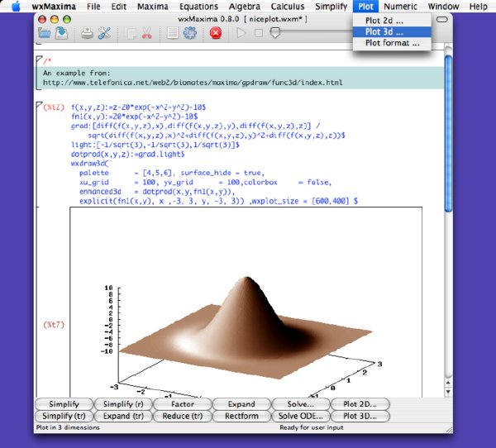Click the scrollbar up arrow
This screenshot has height=448, width=496.
click(x=448, y=383)
